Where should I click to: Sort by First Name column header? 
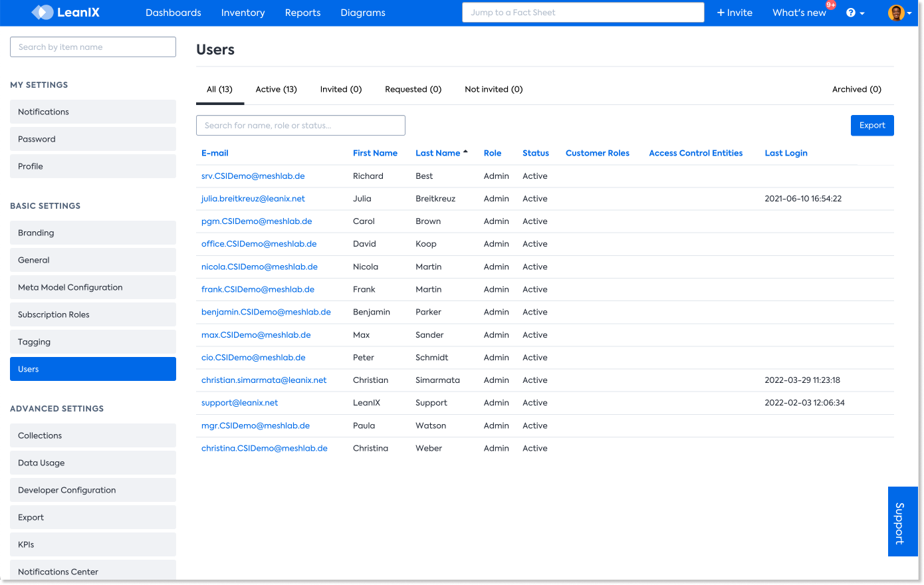click(x=375, y=153)
